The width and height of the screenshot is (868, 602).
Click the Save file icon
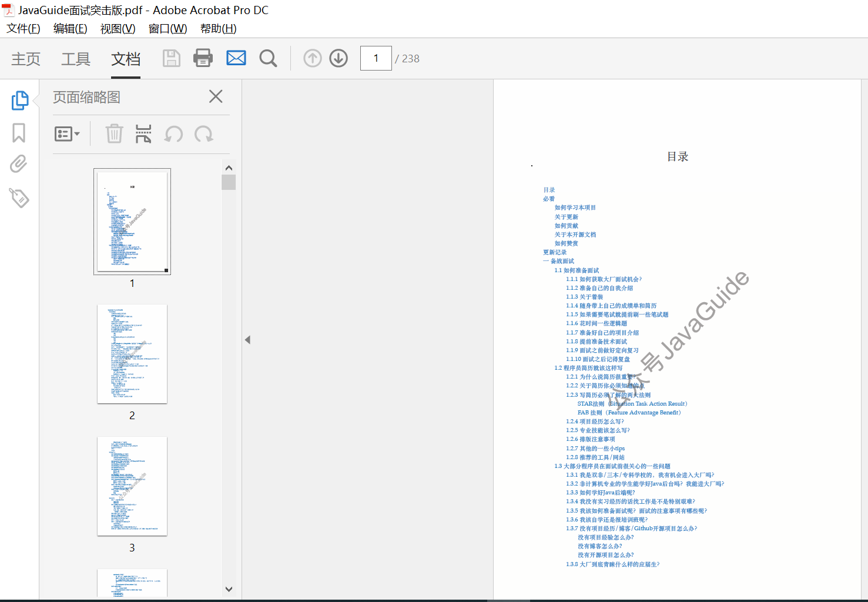pos(172,58)
